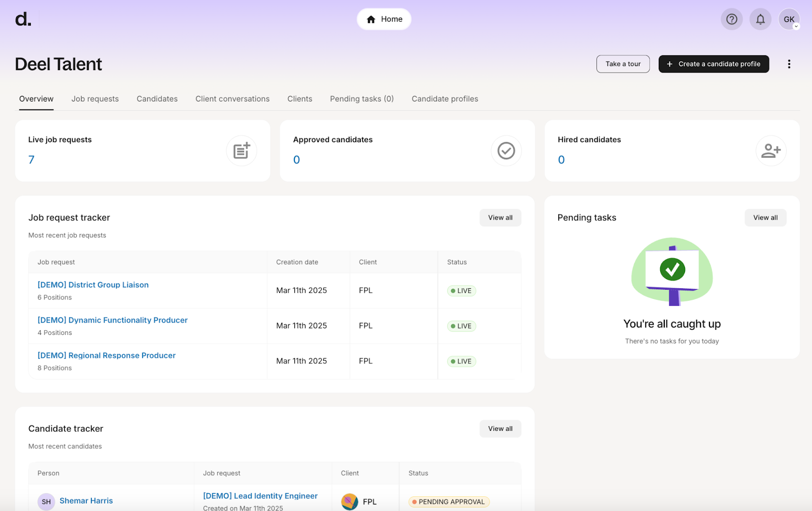Click LIVE status of Regional Response Producer
The image size is (812, 511).
click(461, 361)
